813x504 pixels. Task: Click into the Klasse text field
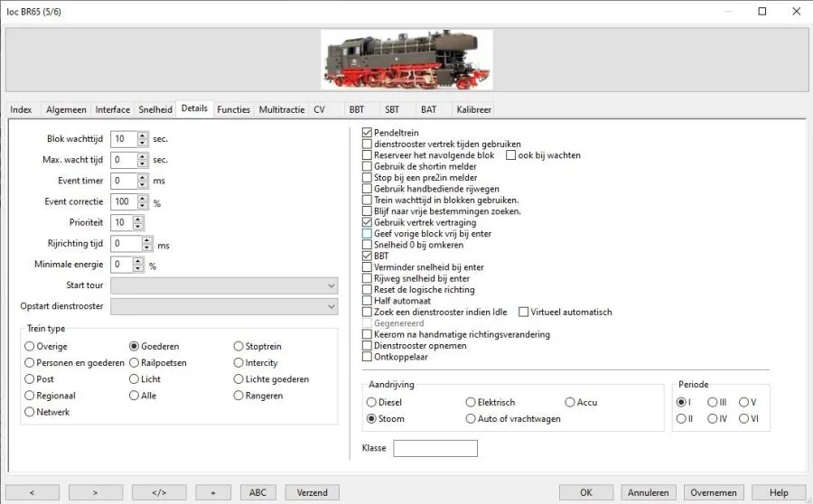point(435,448)
